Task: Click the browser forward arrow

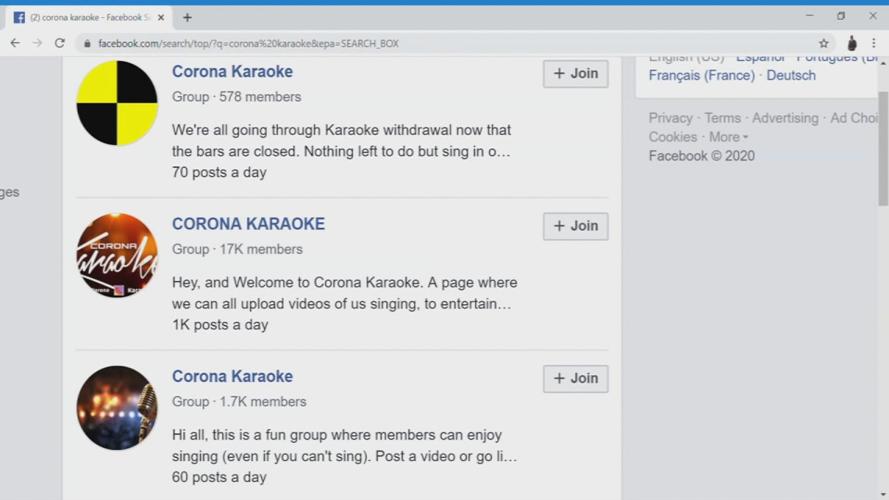Action: pos(37,43)
